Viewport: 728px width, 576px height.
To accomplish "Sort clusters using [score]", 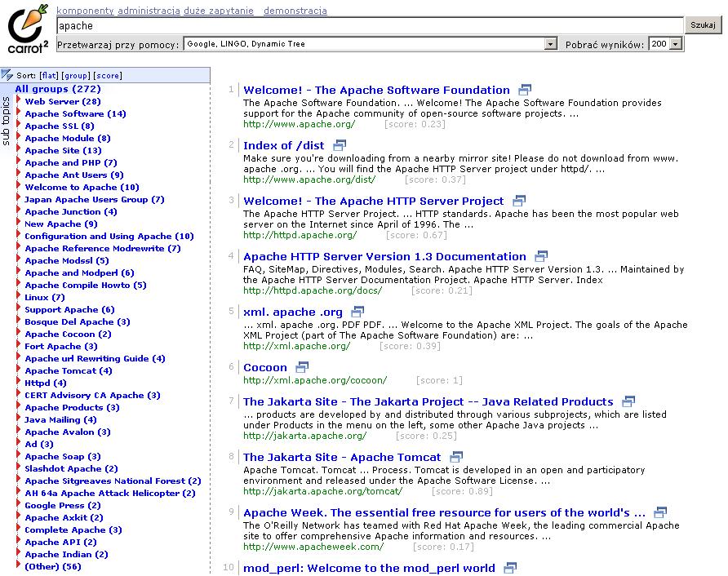I will coord(108,75).
